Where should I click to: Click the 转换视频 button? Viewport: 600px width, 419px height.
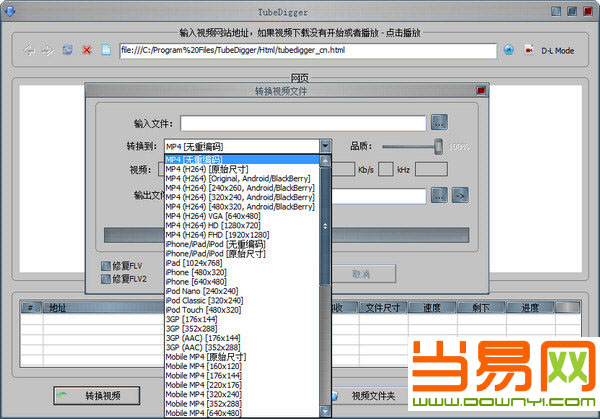click(x=97, y=396)
